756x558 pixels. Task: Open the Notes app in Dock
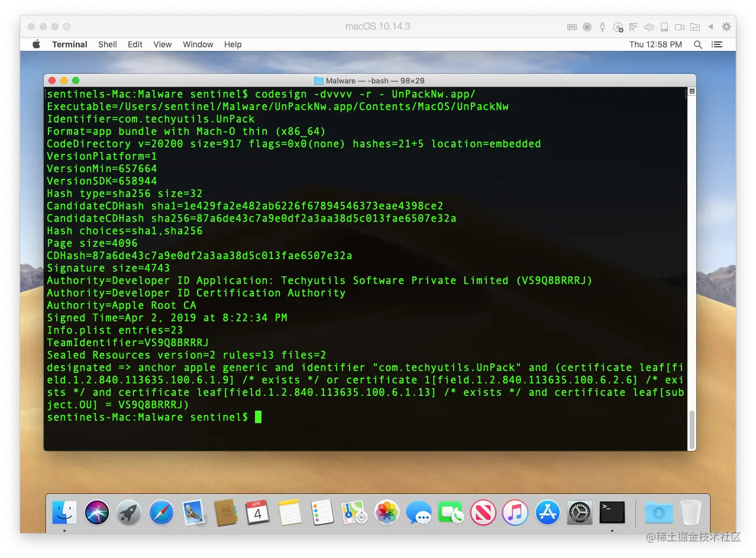290,512
